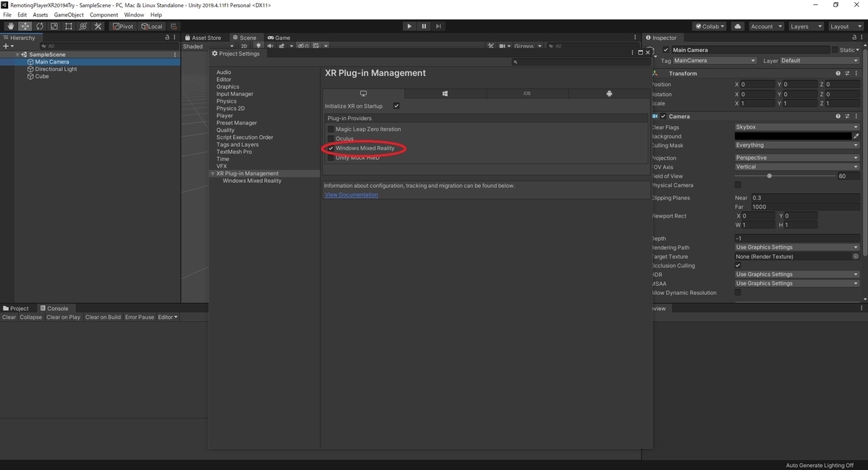This screenshot has height=470, width=868.
Task: Select the Android platform tab
Action: [609, 94]
